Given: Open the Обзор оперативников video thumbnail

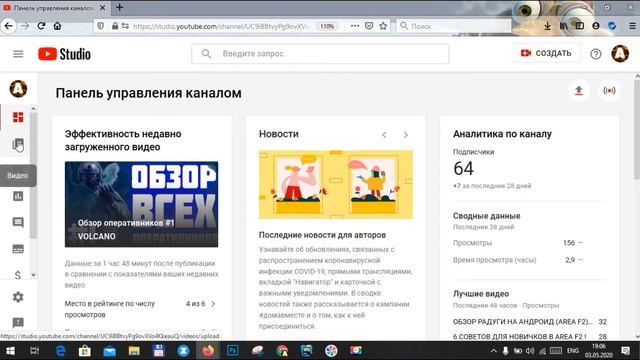Looking at the screenshot, I should coord(141,204).
